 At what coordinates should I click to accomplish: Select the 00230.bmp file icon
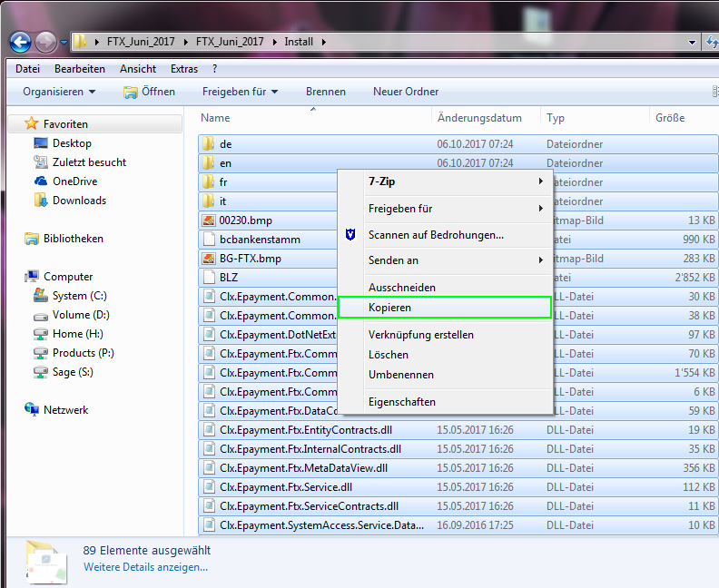pos(209,220)
